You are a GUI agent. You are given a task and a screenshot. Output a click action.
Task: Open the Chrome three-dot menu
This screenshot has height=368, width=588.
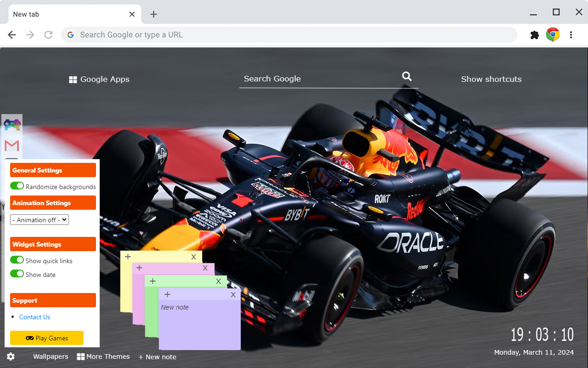tap(571, 34)
